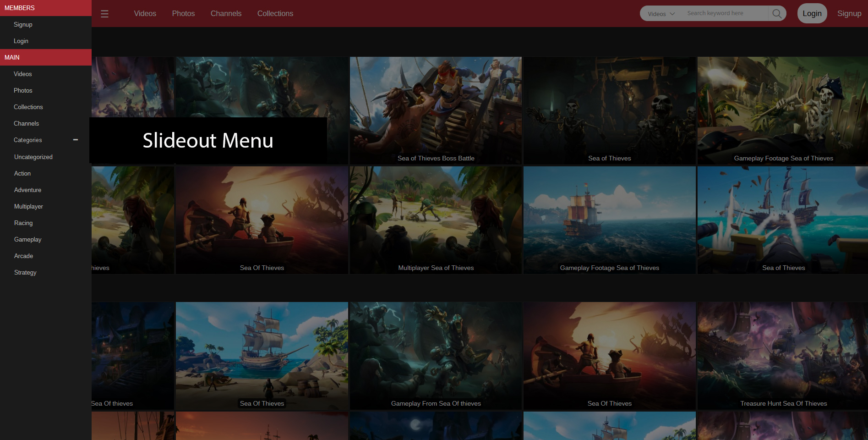The image size is (868, 440).
Task: Toggle the hamburger slideout menu icon
Action: (104, 14)
